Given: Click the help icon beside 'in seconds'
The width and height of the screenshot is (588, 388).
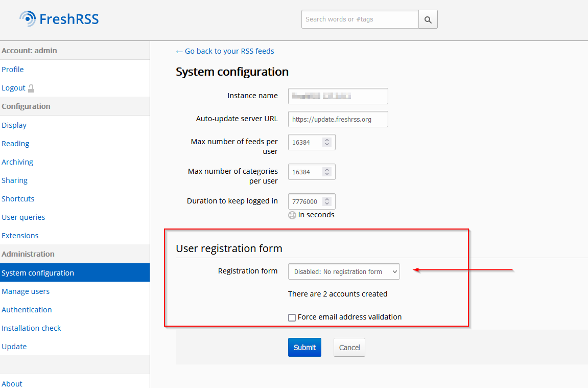Looking at the screenshot, I should click(x=292, y=215).
